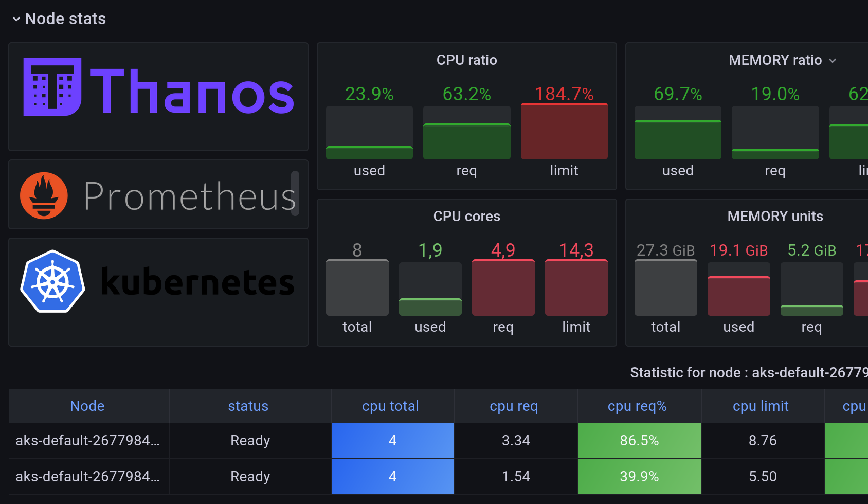Open the MEMORY ratio panel menu
The width and height of the screenshot is (868, 504).
coord(833,61)
